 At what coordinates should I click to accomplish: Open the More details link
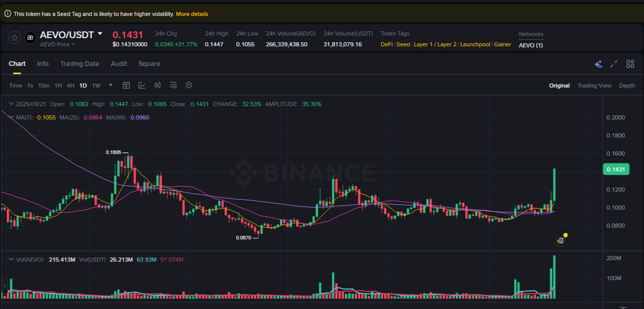coord(192,14)
